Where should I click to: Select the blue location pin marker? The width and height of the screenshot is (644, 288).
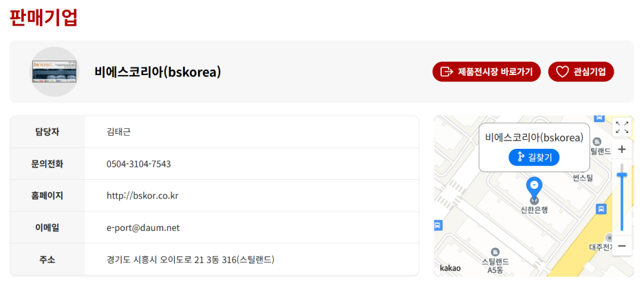tap(534, 187)
